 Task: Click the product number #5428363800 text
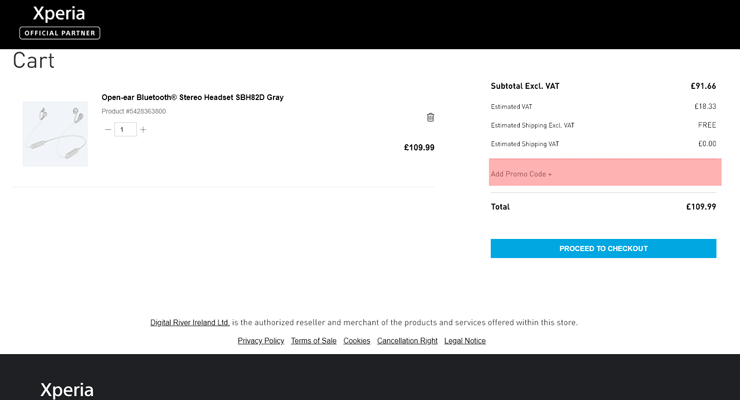(x=134, y=111)
